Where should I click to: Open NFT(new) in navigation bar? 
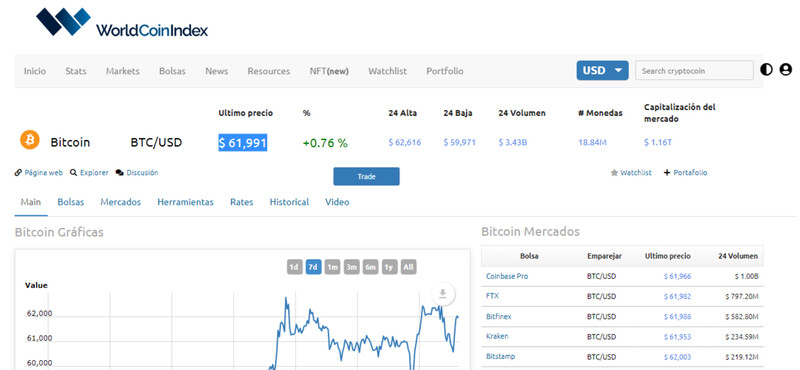pyautogui.click(x=329, y=71)
